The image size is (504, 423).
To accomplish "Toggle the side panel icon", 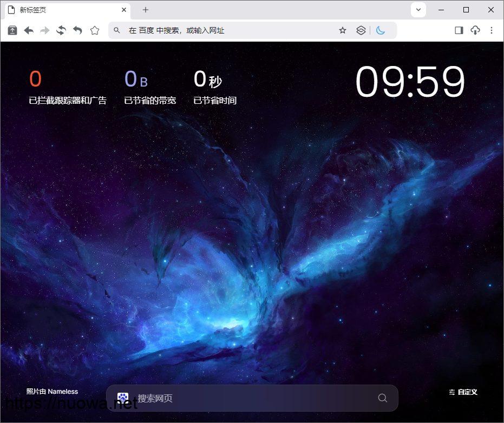I will click(x=459, y=31).
